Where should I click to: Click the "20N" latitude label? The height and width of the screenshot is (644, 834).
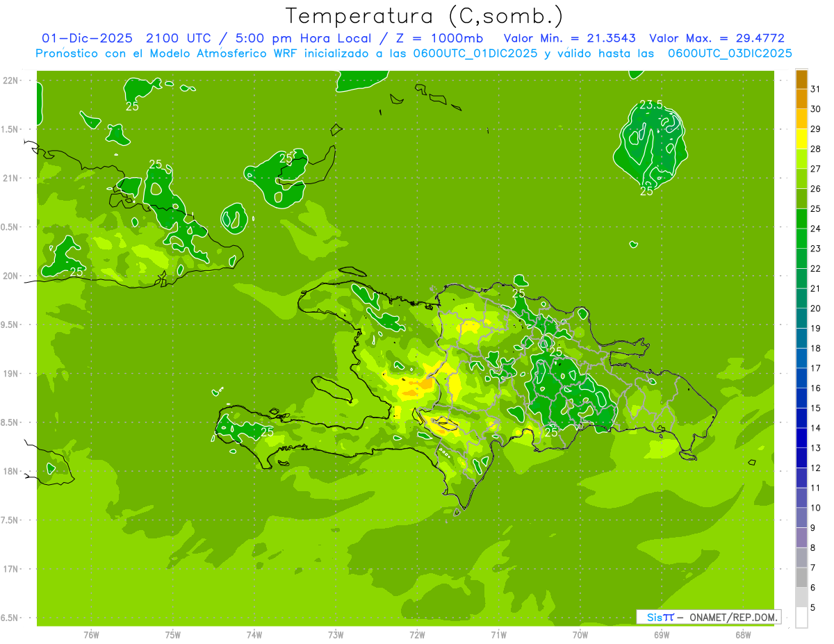[10, 276]
